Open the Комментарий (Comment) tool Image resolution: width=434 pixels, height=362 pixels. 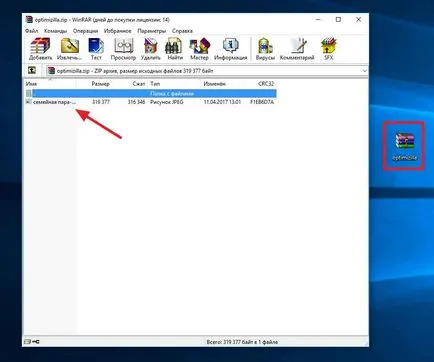click(297, 49)
